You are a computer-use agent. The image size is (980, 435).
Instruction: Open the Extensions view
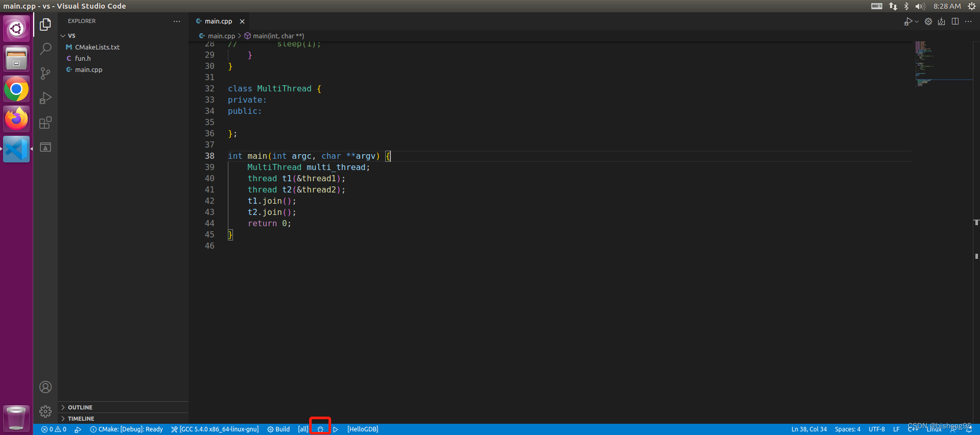coord(45,123)
